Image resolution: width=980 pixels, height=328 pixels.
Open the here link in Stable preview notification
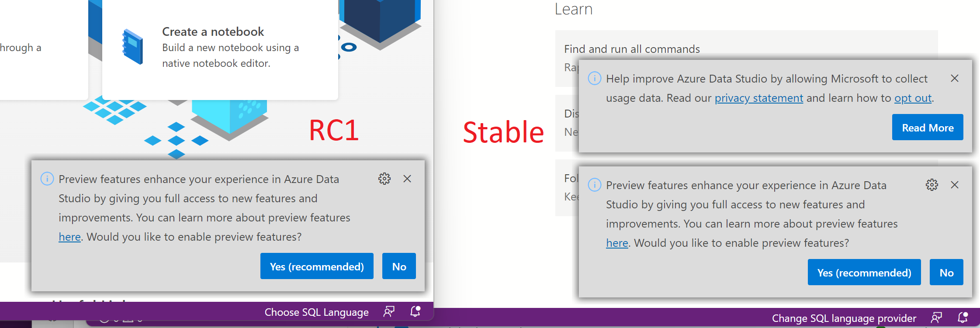tap(616, 243)
